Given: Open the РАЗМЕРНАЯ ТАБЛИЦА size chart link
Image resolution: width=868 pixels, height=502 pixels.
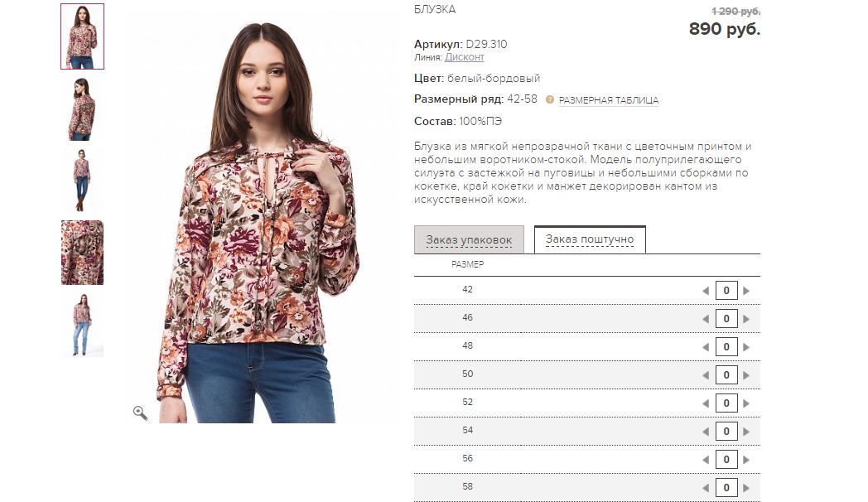Looking at the screenshot, I should tap(609, 100).
